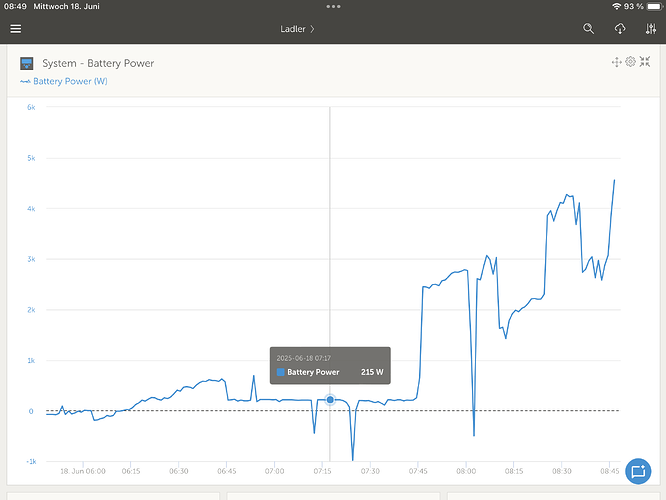Open the sliders settings icon
This screenshot has width=666, height=500.
click(651, 29)
